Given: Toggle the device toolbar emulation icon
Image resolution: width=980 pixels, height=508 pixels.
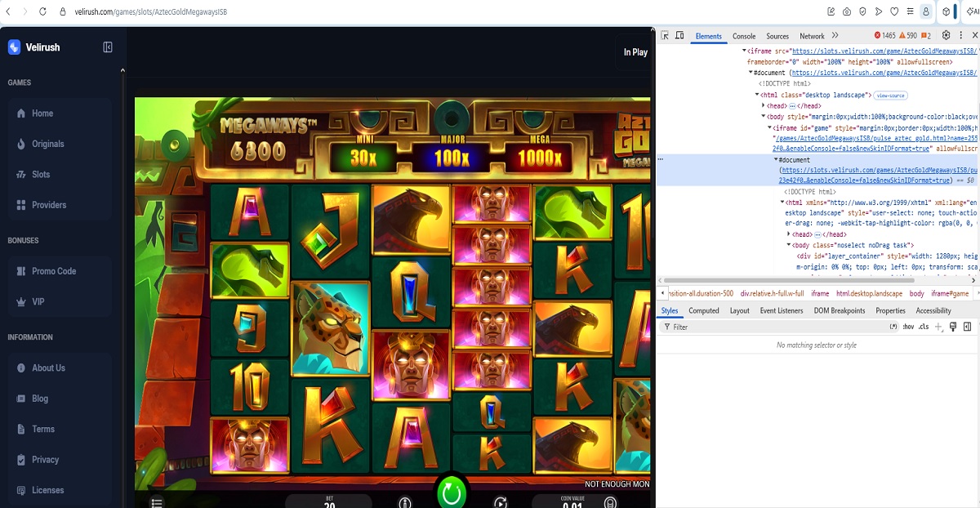Looking at the screenshot, I should pos(679,36).
